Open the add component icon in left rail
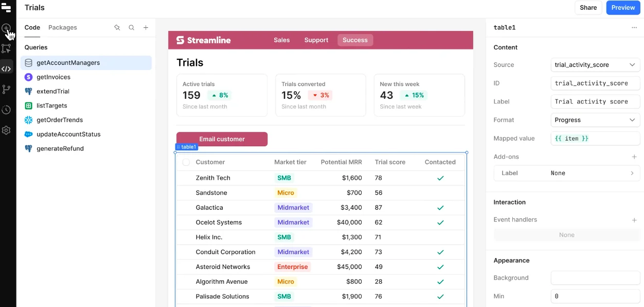This screenshot has height=307, width=644. coord(6,28)
